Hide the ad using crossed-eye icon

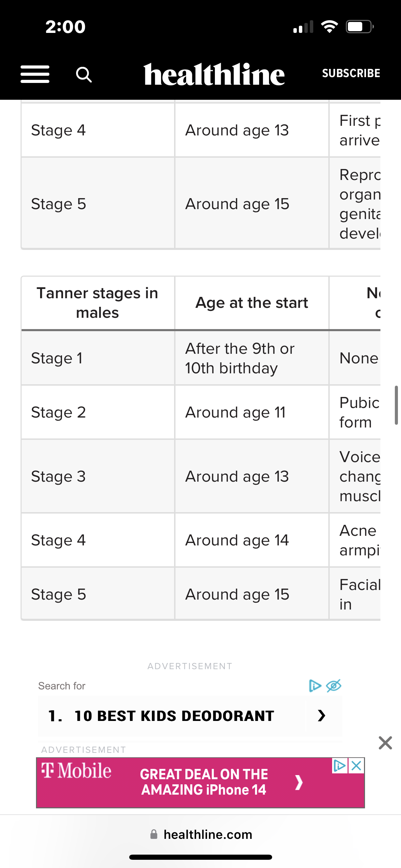tap(333, 686)
